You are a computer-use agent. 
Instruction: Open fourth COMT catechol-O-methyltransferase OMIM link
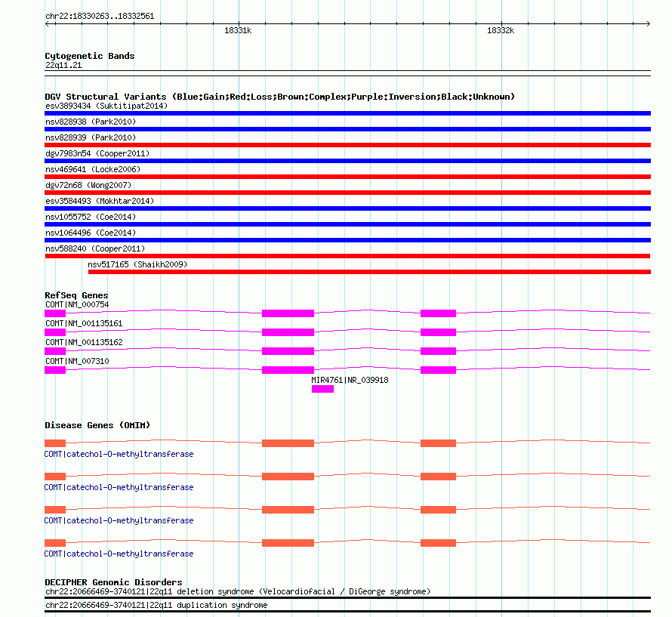(x=119, y=554)
